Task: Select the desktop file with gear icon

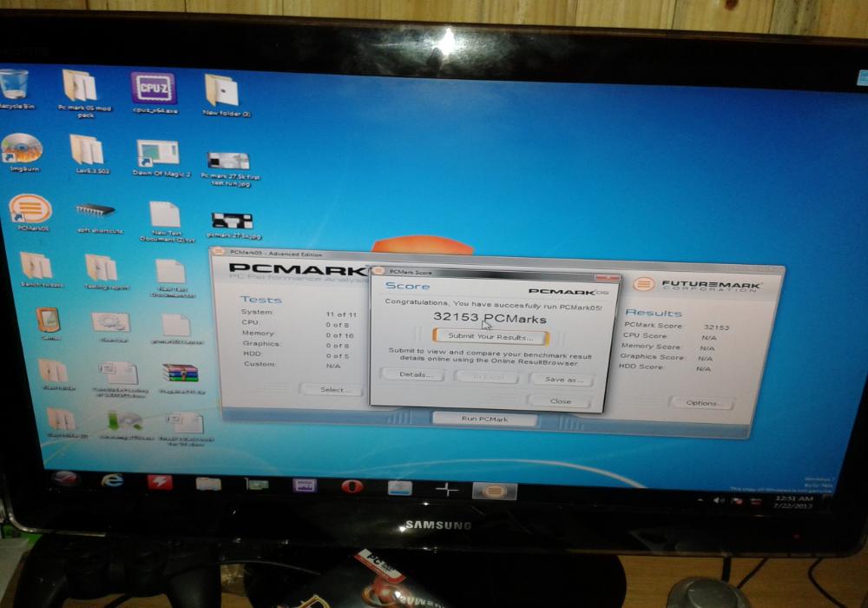Action: pos(111,327)
